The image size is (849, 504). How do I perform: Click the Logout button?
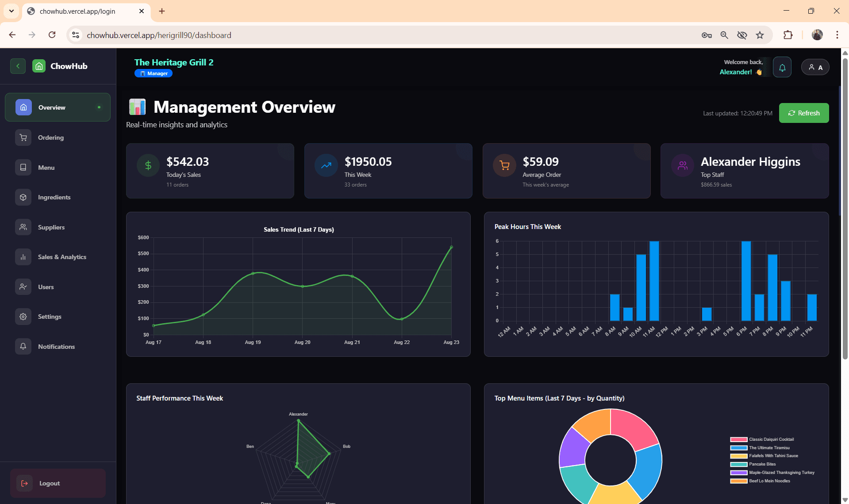point(58,483)
